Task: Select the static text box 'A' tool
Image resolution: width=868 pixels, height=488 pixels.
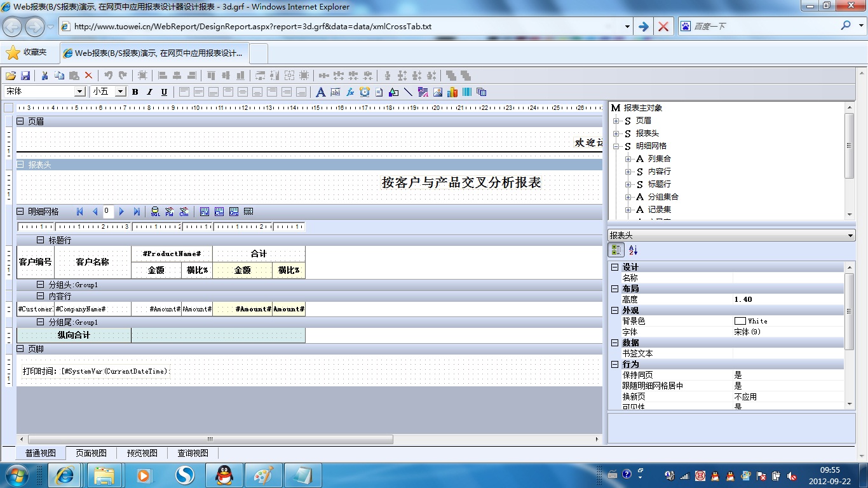Action: point(320,92)
